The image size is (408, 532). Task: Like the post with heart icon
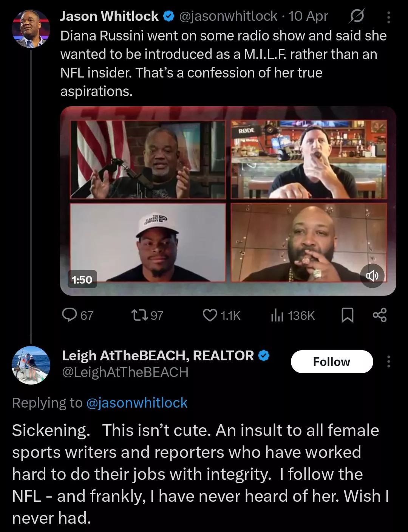210,315
